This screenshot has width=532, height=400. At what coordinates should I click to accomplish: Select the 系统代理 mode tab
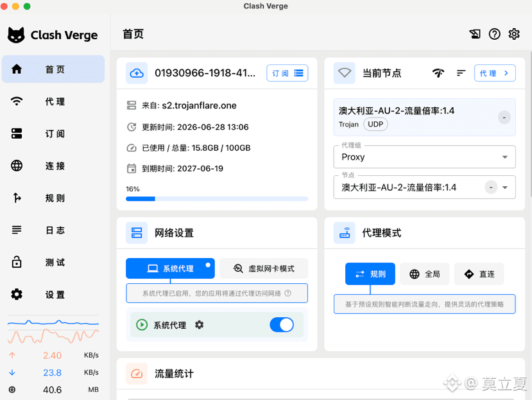coord(170,268)
